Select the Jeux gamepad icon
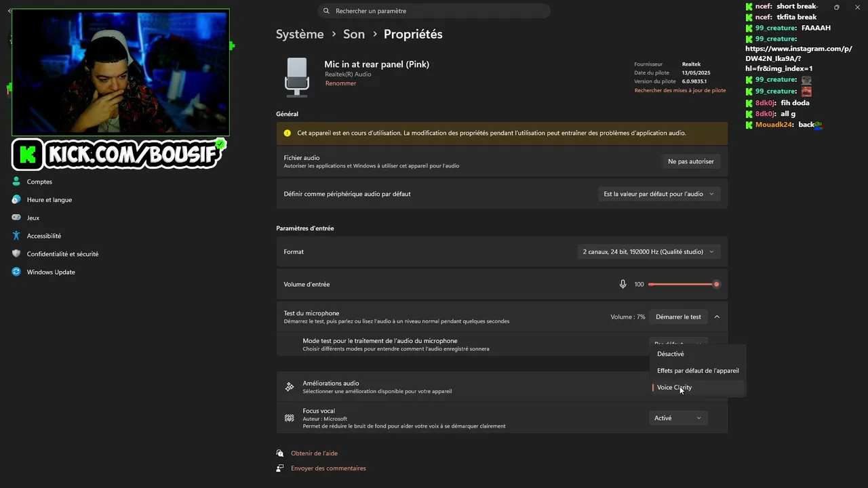 pos(16,218)
